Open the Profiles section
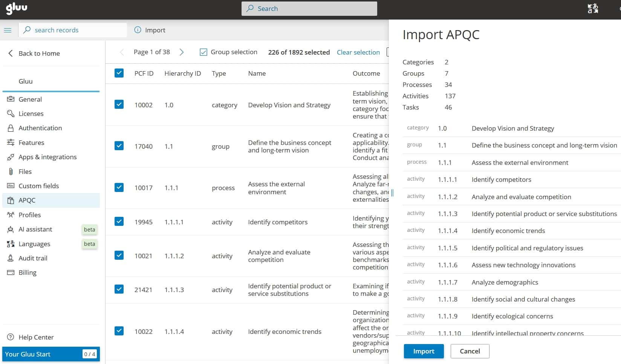The height and width of the screenshot is (364, 621). pos(51,215)
